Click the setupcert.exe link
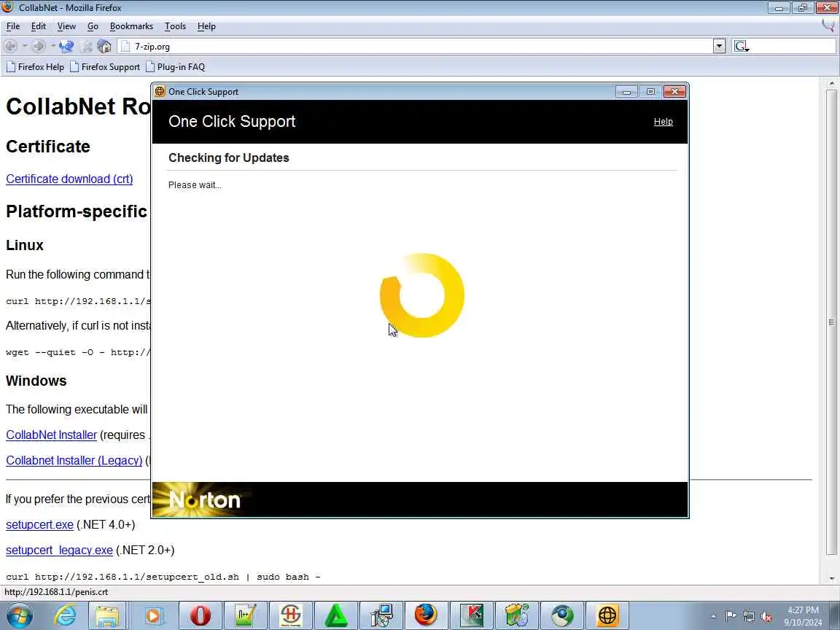Image resolution: width=840 pixels, height=630 pixels. tap(39, 524)
